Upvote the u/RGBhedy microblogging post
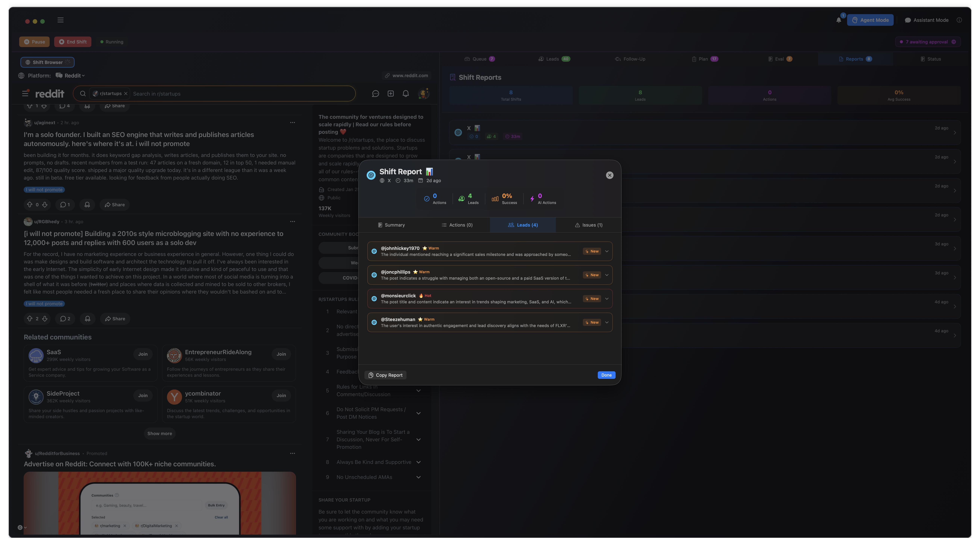This screenshot has height=548, width=980. [x=30, y=319]
